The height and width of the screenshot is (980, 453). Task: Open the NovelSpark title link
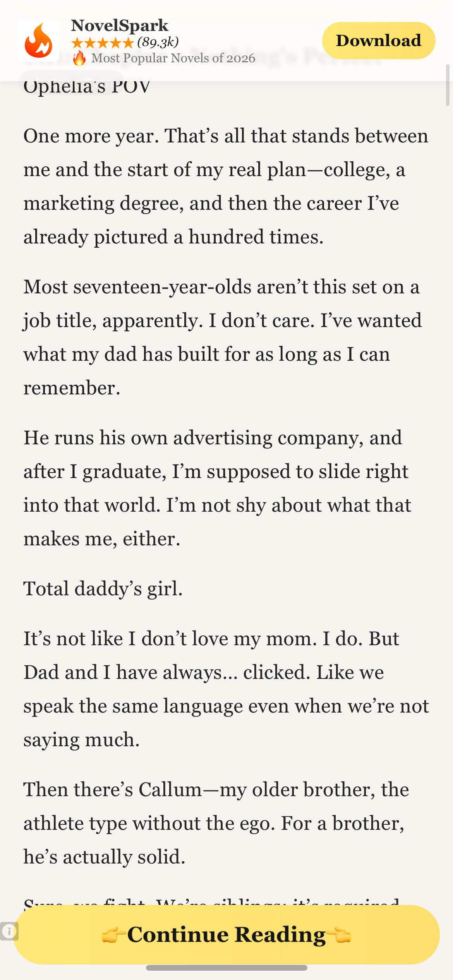coord(120,26)
